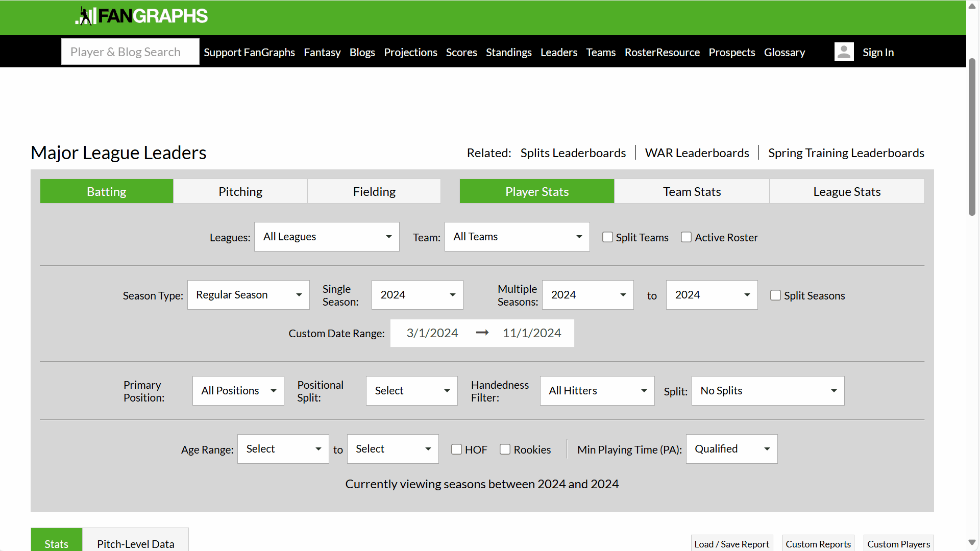Check the Rookies checkbox

(x=505, y=449)
